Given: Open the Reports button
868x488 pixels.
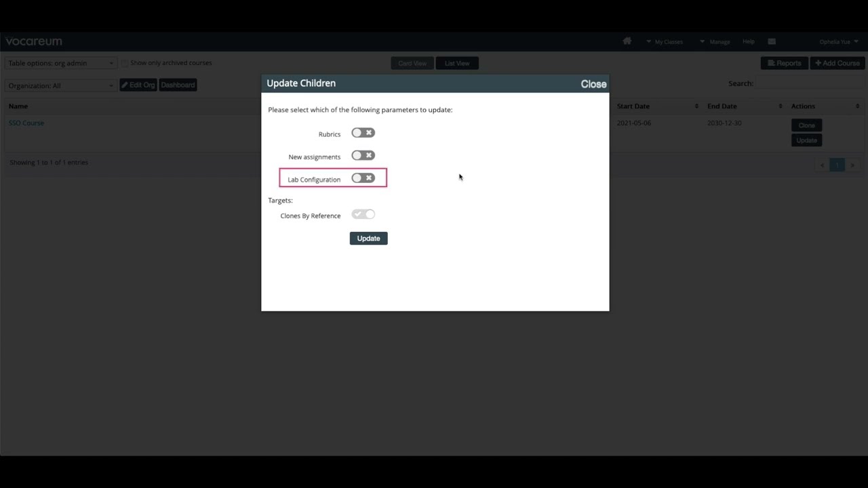Looking at the screenshot, I should [784, 63].
